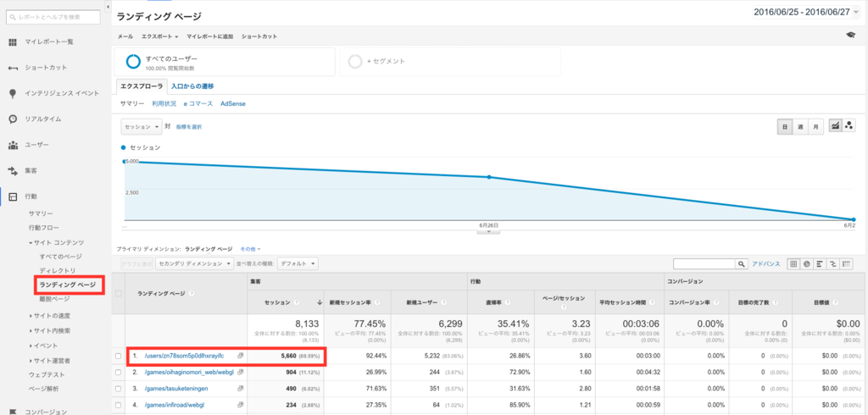The height and width of the screenshot is (415, 868).
Task: Toggle chart granularity to 月 (month)
Action: click(815, 127)
